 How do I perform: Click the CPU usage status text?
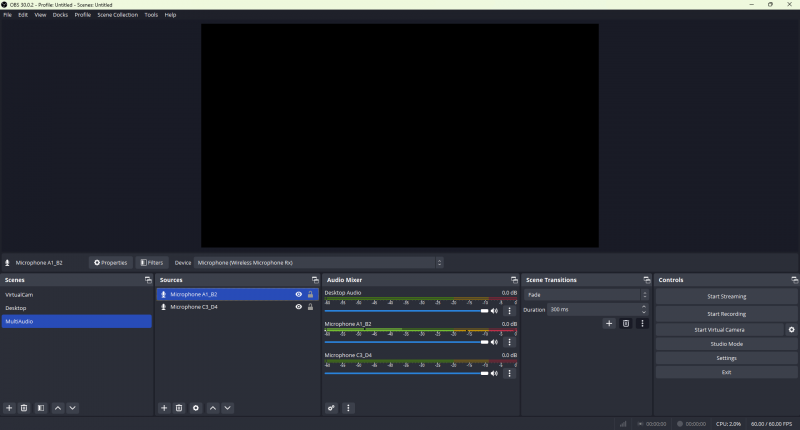[x=728, y=424]
